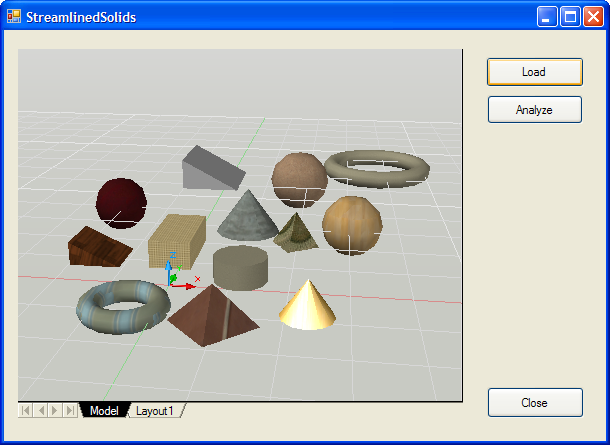The height and width of the screenshot is (445, 610).
Task: Open the Layout1 tab
Action: pyautogui.click(x=155, y=411)
